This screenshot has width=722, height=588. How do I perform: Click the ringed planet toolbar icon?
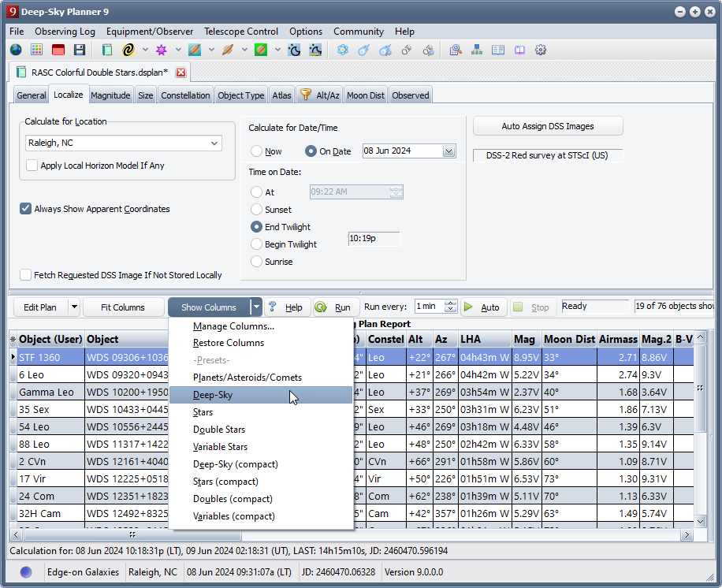point(228,50)
